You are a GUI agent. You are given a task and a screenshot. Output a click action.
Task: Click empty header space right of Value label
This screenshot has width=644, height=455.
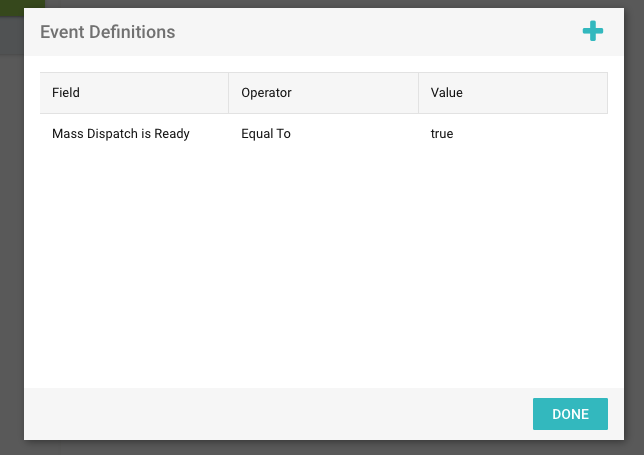click(x=540, y=93)
